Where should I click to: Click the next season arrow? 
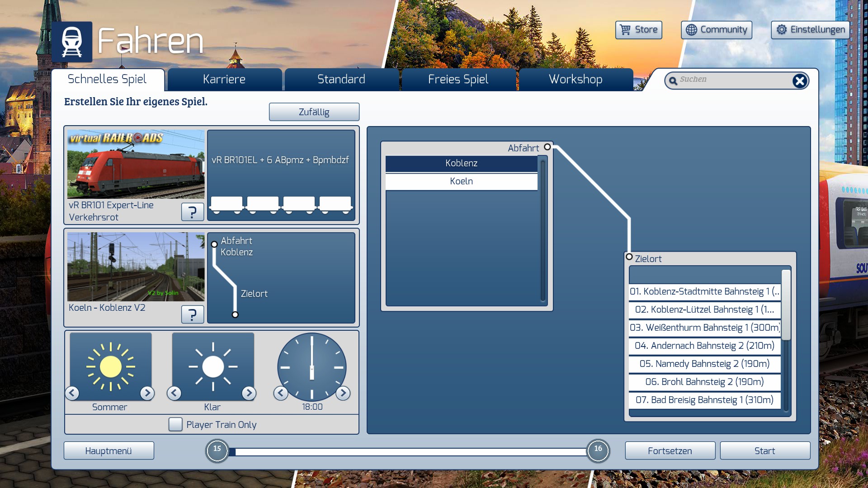(x=147, y=393)
